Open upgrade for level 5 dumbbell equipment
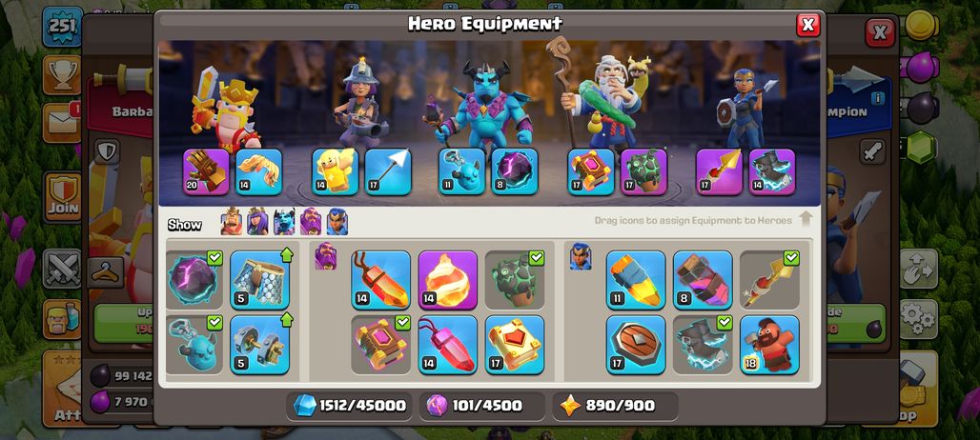 pyautogui.click(x=260, y=345)
